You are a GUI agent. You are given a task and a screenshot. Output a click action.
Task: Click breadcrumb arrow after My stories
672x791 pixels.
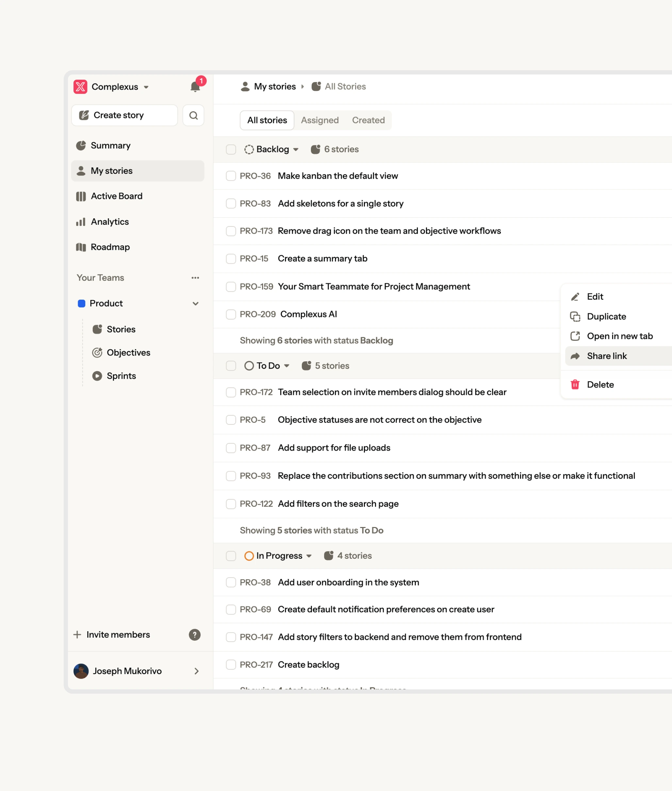click(x=303, y=87)
